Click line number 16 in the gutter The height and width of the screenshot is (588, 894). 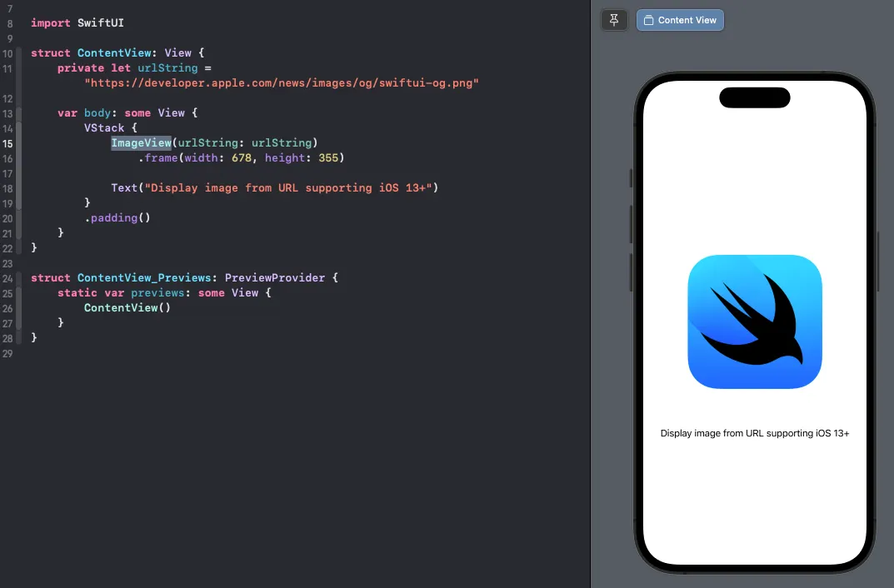pos(8,158)
